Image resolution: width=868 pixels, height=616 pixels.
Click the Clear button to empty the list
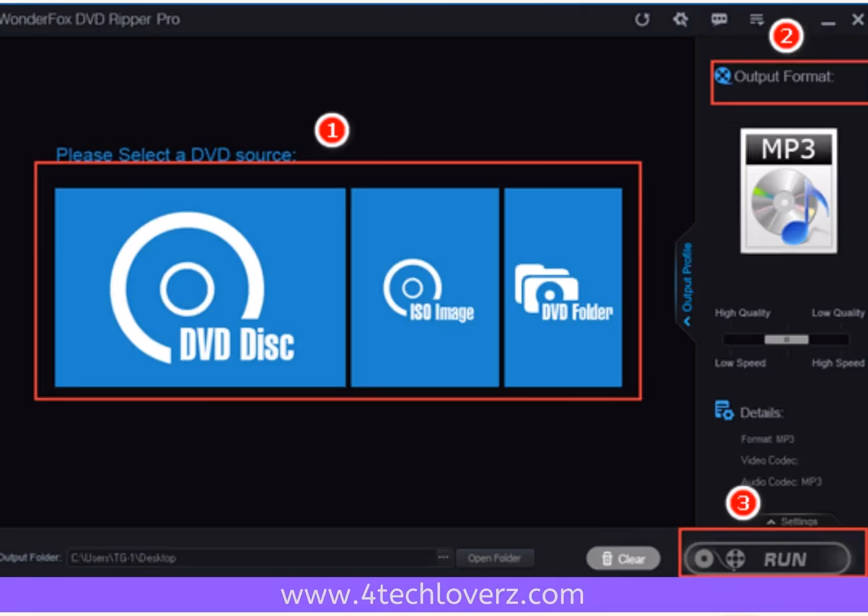pyautogui.click(x=623, y=558)
